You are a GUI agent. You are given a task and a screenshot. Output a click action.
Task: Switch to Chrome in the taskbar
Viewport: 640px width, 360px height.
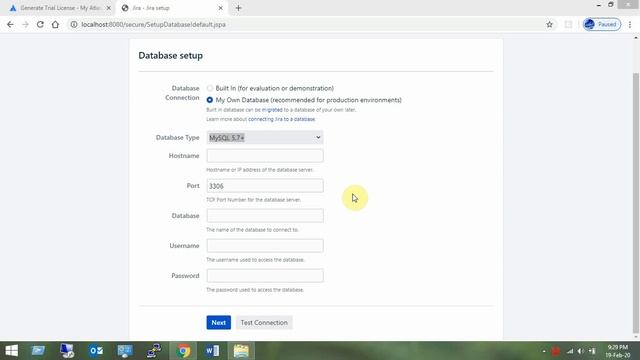pyautogui.click(x=183, y=351)
